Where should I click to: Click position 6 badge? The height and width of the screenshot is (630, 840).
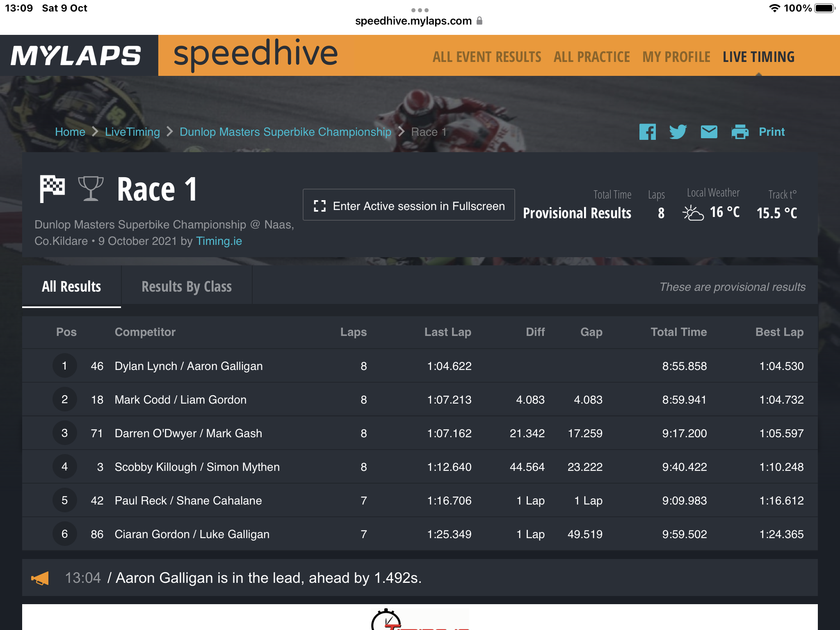(64, 534)
